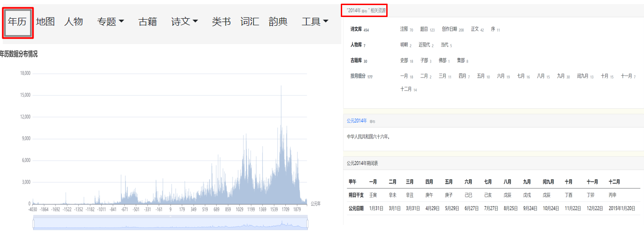This screenshot has width=644, height=241.
Task: Select the 类书 menu item
Action: [221, 22]
